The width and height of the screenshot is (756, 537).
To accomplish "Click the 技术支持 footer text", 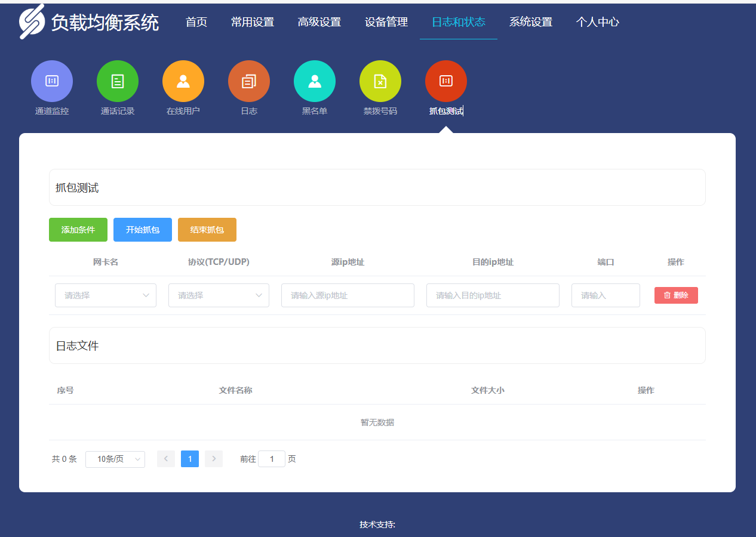I will click(x=377, y=524).
